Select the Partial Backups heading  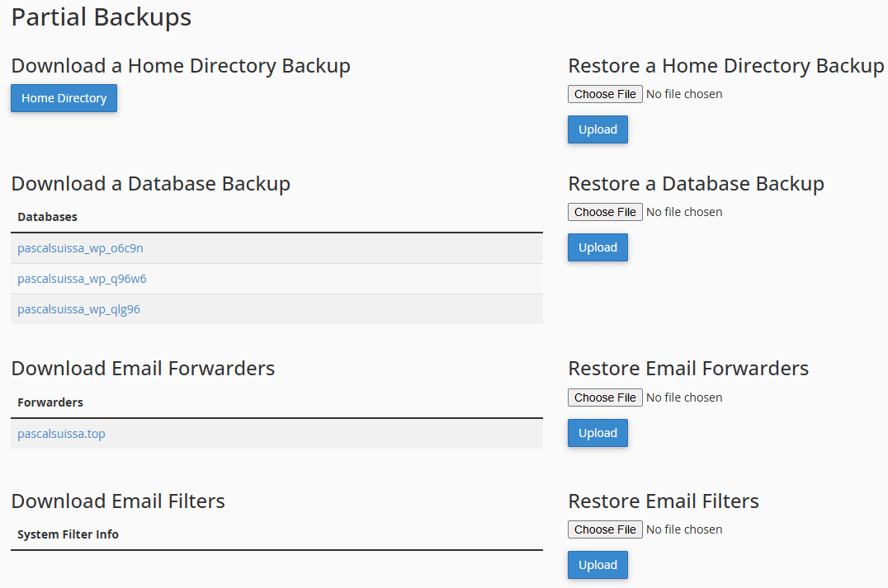click(x=102, y=17)
